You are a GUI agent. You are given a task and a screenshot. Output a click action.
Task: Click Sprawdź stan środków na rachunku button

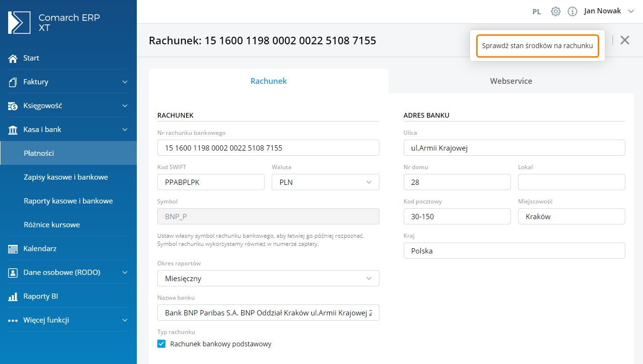[537, 46]
